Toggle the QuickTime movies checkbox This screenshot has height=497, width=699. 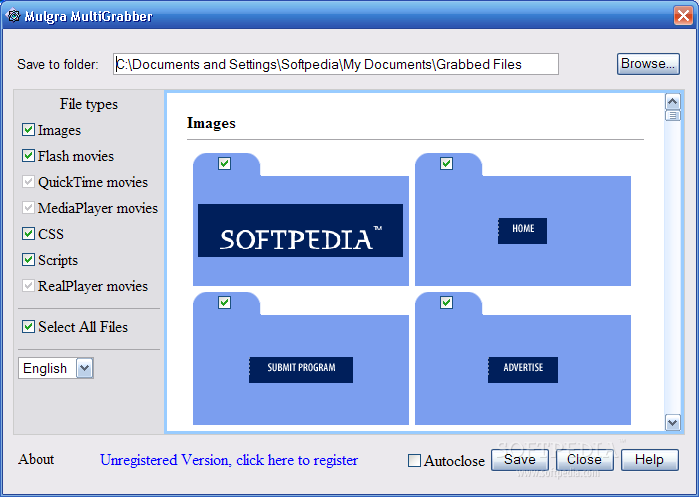point(29,181)
